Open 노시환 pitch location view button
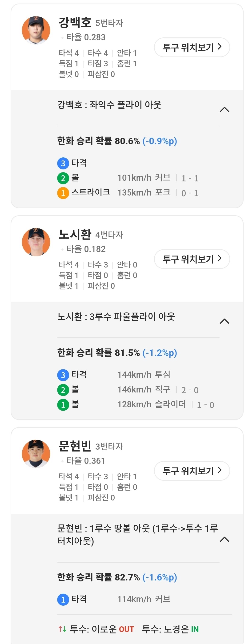Viewport: 245px width, 644px height. [192, 259]
